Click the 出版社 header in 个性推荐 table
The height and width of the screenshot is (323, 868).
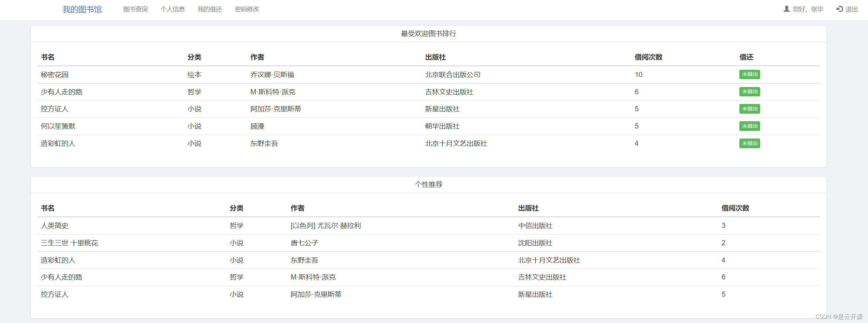point(528,208)
